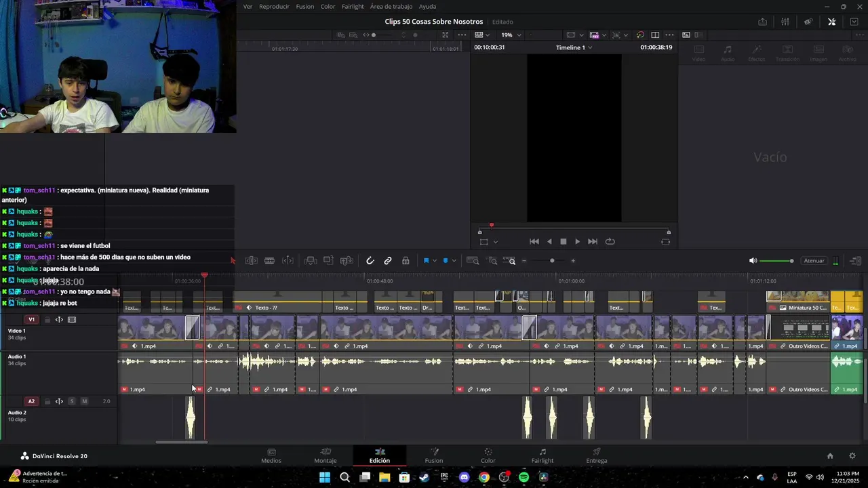Open the Reproducir menu
Screen dimensions: 868x488
tap(274, 7)
